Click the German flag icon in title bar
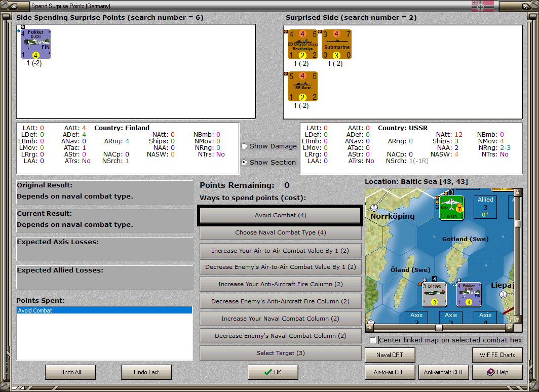Image resolution: width=539 pixels, height=392 pixels. (482, 6)
